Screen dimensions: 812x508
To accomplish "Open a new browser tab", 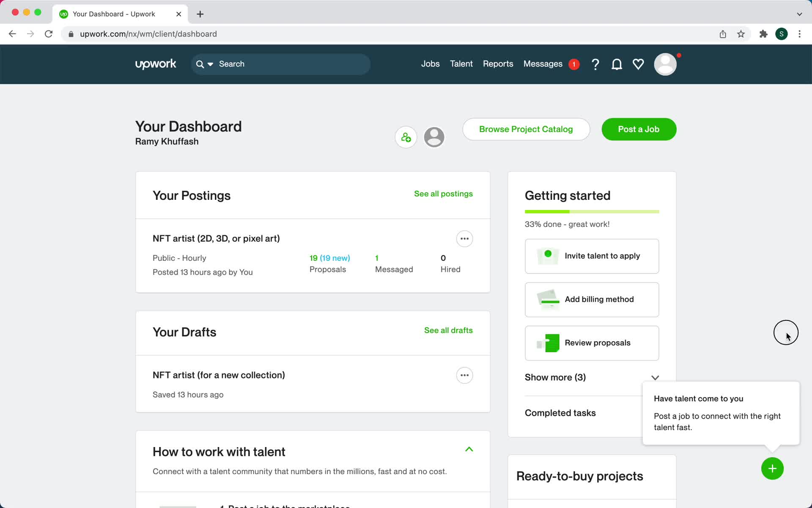I will click(x=200, y=14).
